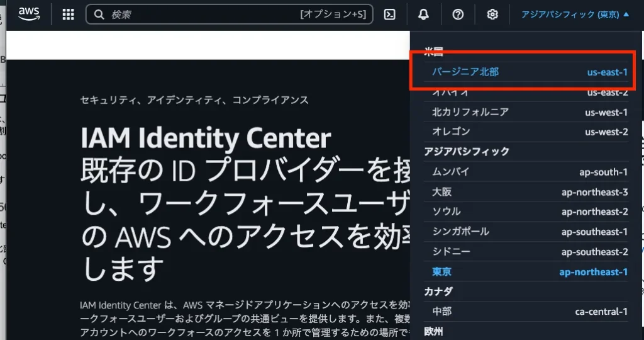Select シンガポール ap-southeast-1 region
The height and width of the screenshot is (340, 644).
530,232
